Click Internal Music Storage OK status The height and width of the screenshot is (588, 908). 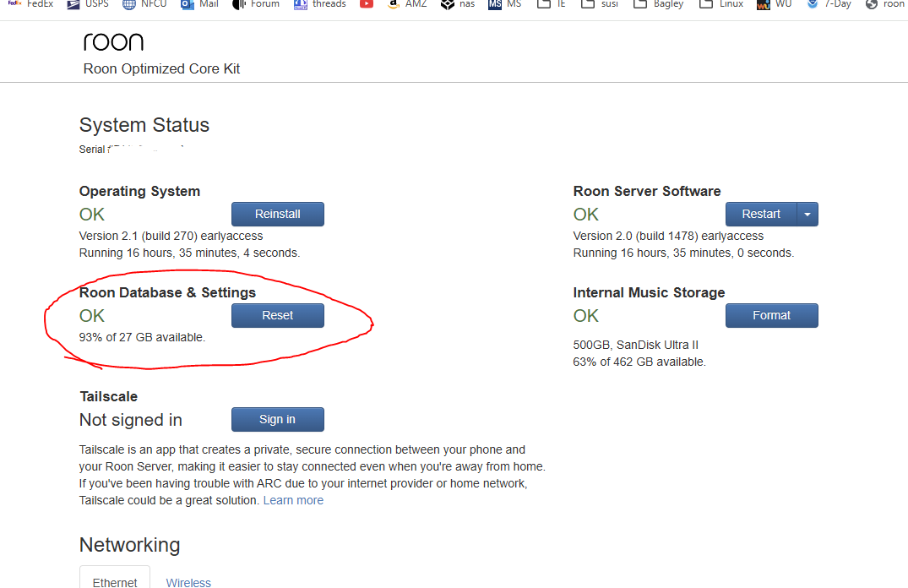click(585, 316)
